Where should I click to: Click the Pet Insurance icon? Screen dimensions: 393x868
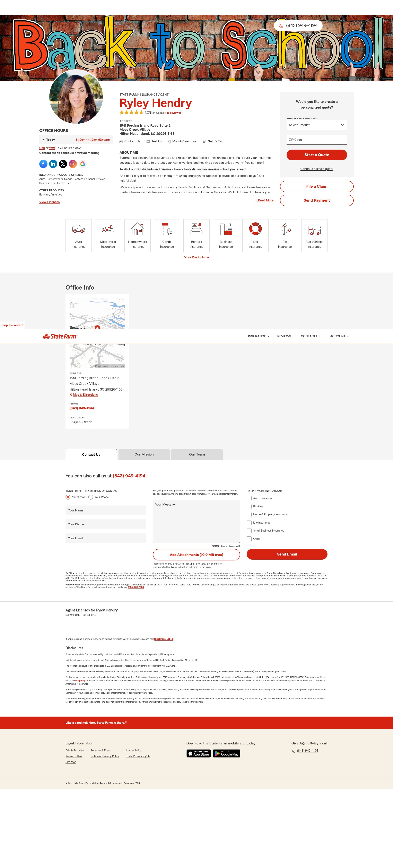coord(285,229)
